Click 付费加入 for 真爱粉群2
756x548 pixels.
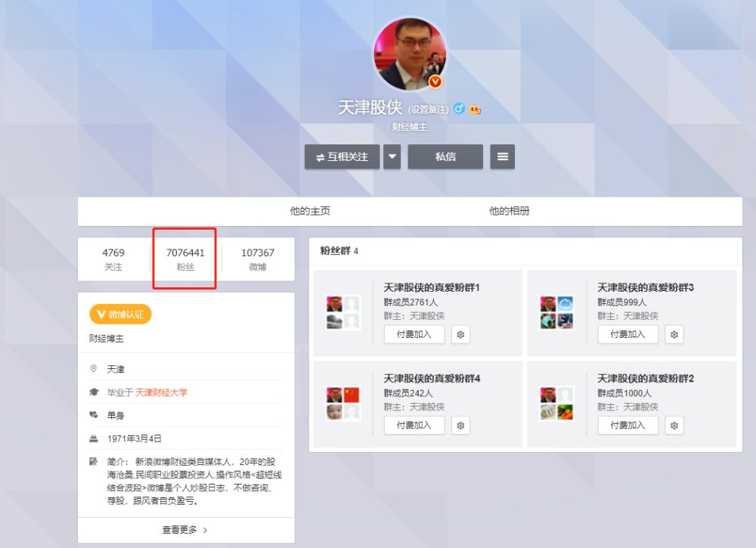tap(627, 426)
